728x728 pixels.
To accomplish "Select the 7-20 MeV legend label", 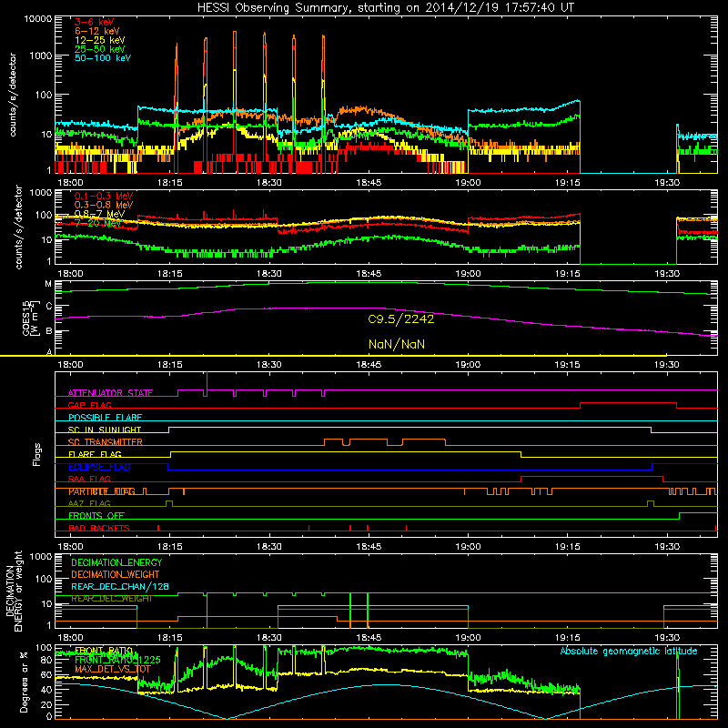I will pyautogui.click(x=98, y=223).
